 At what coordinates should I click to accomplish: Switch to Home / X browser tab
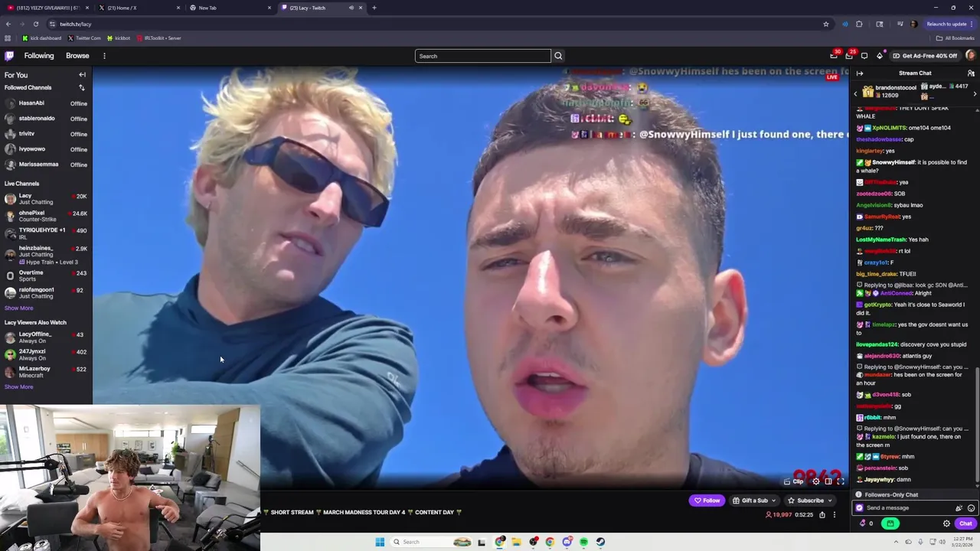[139, 8]
